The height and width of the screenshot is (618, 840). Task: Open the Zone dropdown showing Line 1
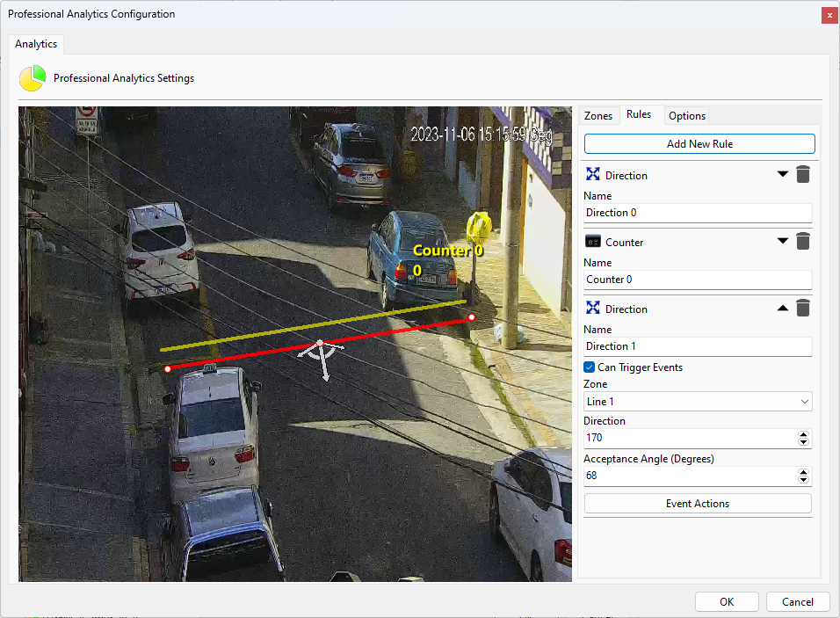698,402
